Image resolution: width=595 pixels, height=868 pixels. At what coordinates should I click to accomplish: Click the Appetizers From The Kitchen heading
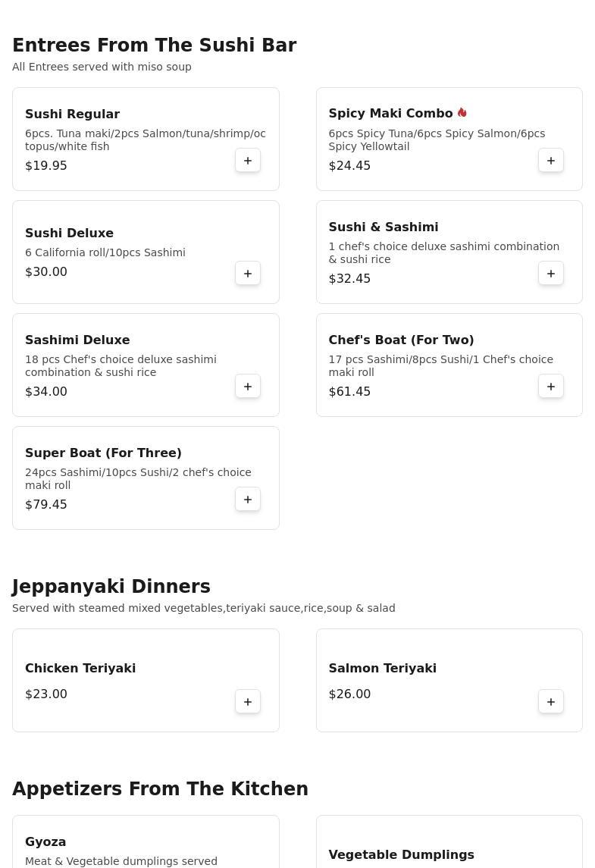(160, 789)
